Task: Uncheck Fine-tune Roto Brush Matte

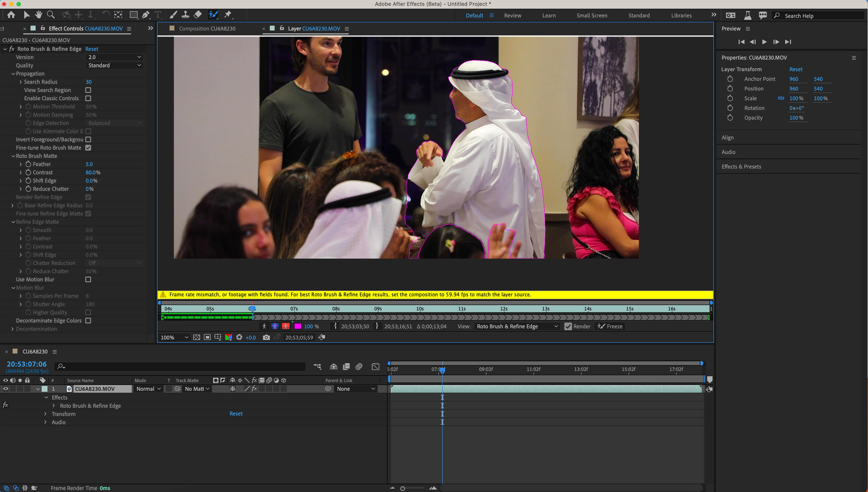Action: (88, 148)
